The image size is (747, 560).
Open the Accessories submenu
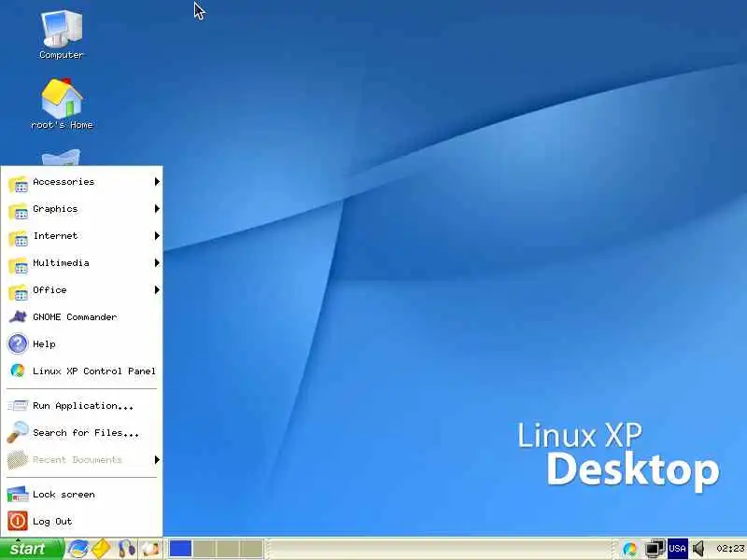[82, 182]
